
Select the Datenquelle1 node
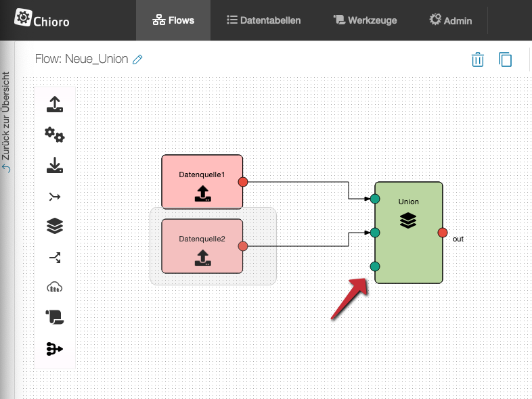pos(202,181)
